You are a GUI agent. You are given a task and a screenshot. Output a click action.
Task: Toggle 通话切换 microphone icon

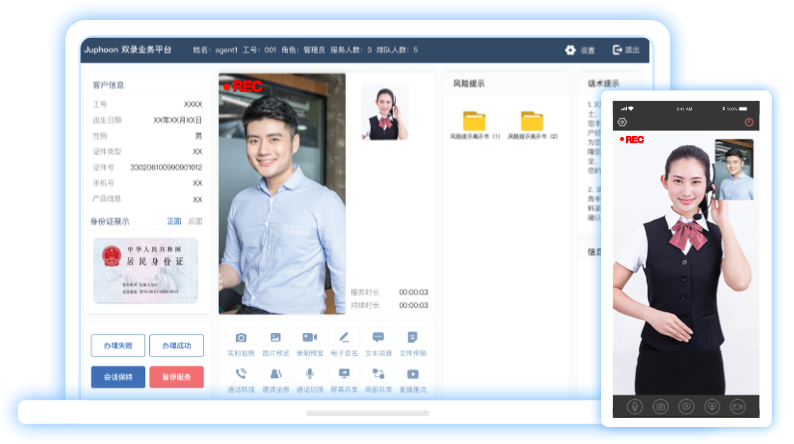click(310, 374)
